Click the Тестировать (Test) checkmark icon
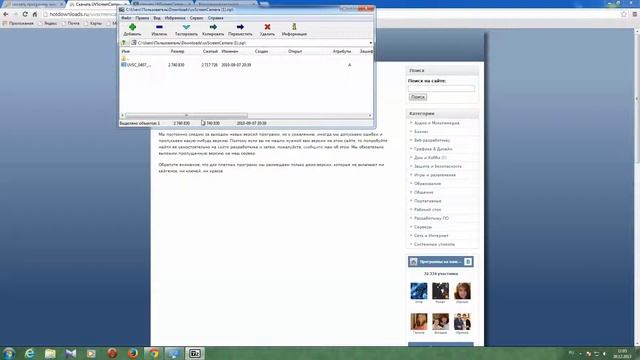The width and height of the screenshot is (640, 360). pos(186,27)
